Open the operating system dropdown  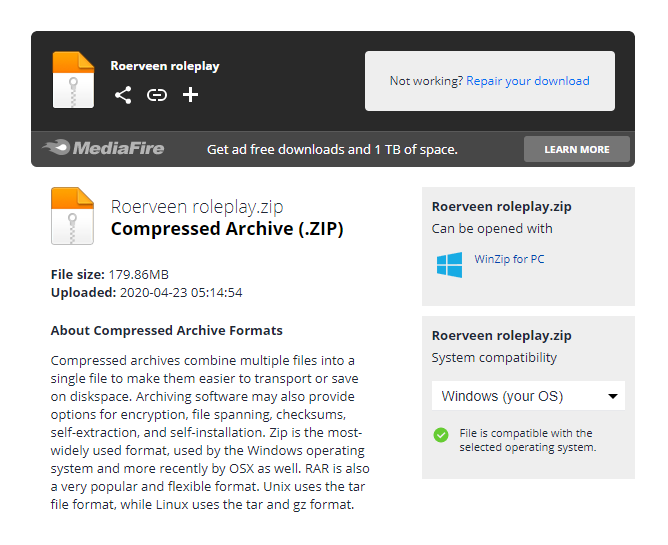click(x=528, y=396)
